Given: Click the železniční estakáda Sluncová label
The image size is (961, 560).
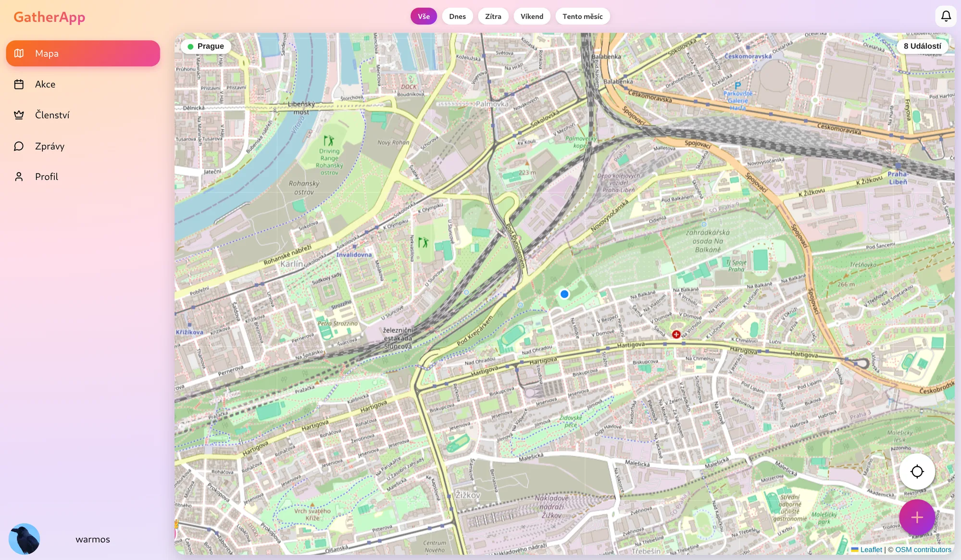Looking at the screenshot, I should [398, 338].
